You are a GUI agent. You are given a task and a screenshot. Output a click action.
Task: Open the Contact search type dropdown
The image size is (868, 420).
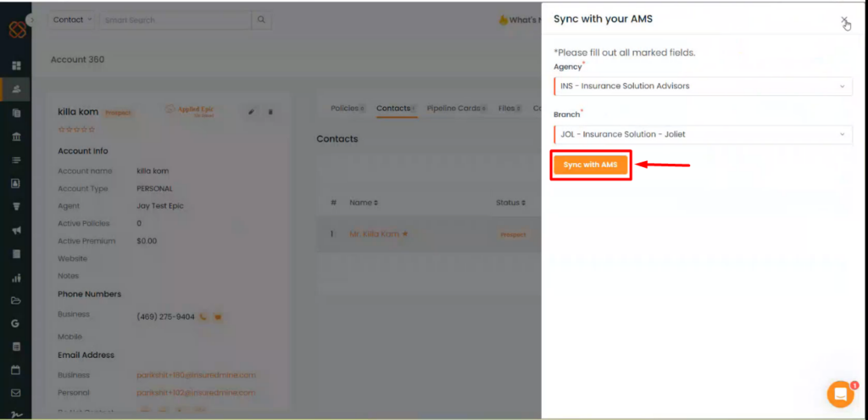click(71, 20)
